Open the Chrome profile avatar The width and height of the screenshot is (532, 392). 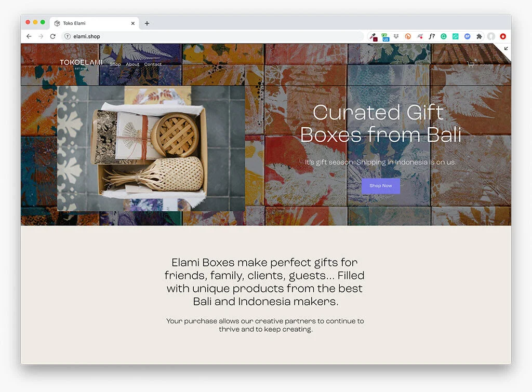click(x=491, y=36)
